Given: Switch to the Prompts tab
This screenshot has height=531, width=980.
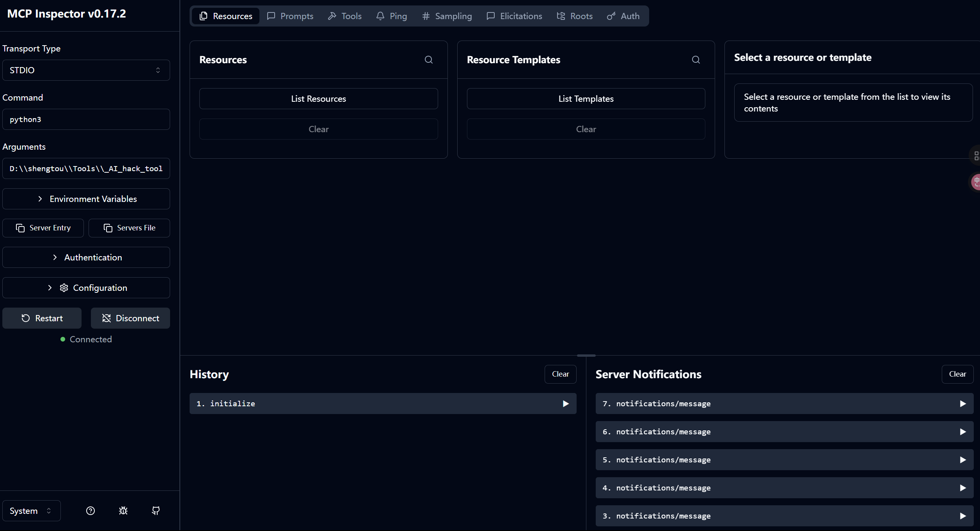Looking at the screenshot, I should pyautogui.click(x=290, y=16).
